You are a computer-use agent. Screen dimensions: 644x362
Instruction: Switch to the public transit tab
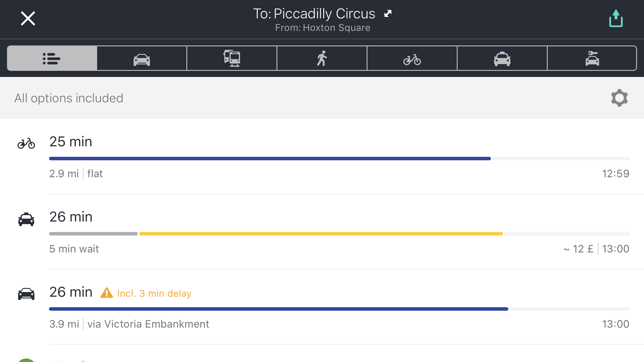232,58
